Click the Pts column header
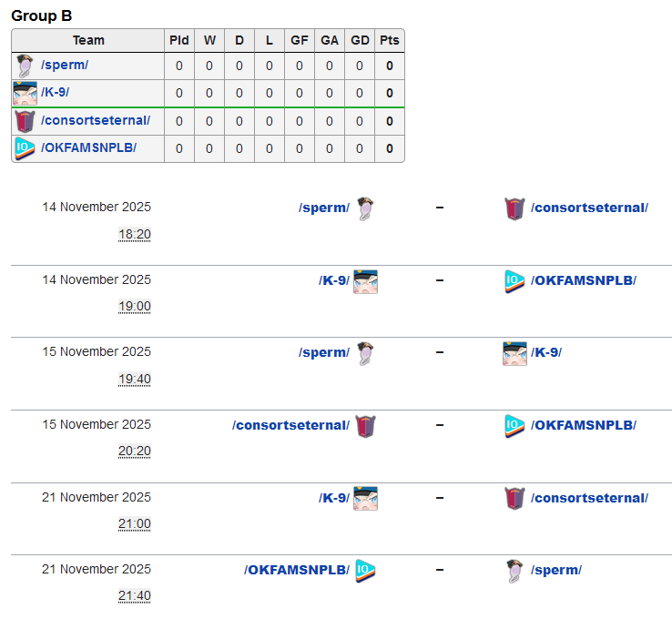This screenshot has height=629, width=672. (390, 40)
